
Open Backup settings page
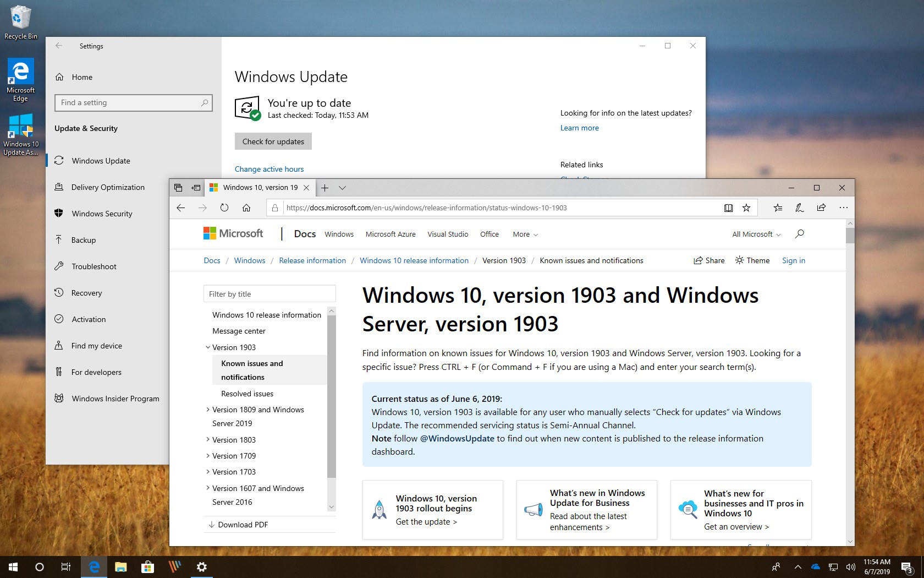83,240
